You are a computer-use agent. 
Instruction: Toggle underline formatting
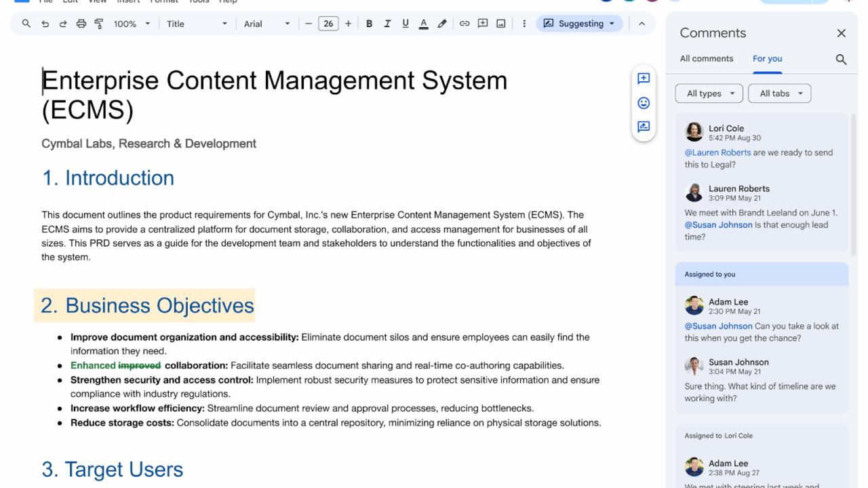click(406, 24)
